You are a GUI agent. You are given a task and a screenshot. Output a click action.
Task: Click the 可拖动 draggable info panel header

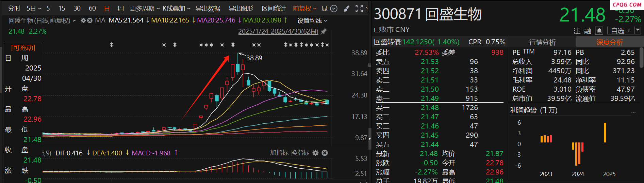click(23, 48)
